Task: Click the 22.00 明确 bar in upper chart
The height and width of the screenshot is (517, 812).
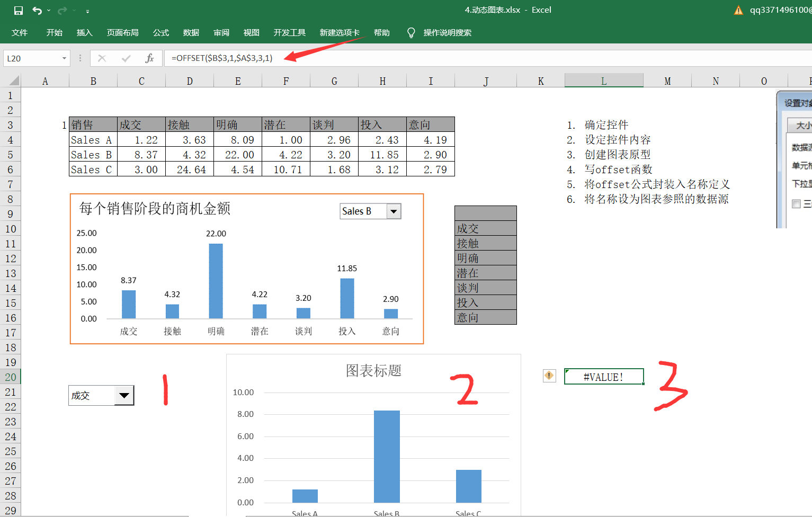Action: (216, 281)
